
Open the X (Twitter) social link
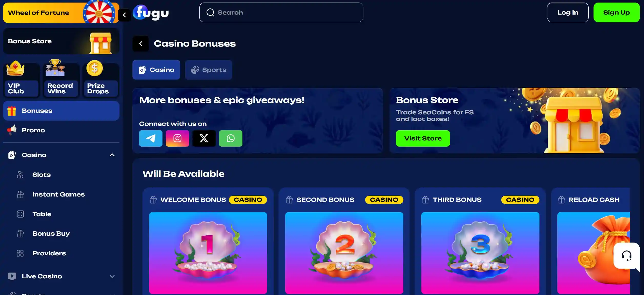[x=204, y=138]
